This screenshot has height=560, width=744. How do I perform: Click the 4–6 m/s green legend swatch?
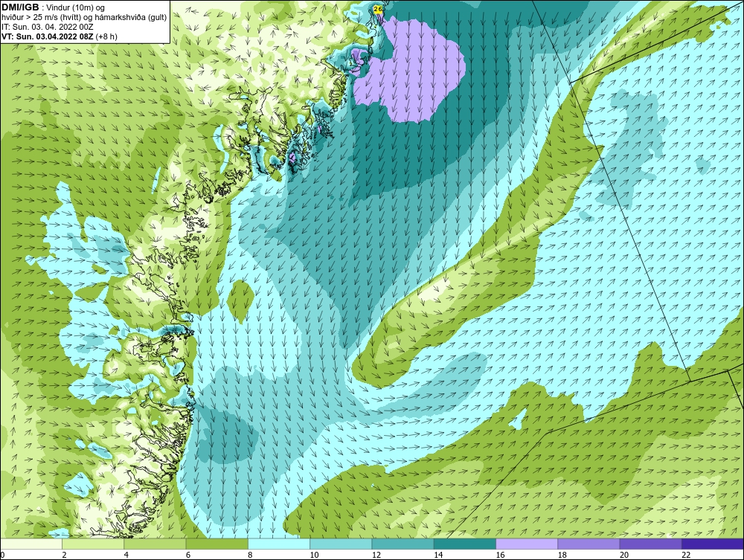click(155, 544)
